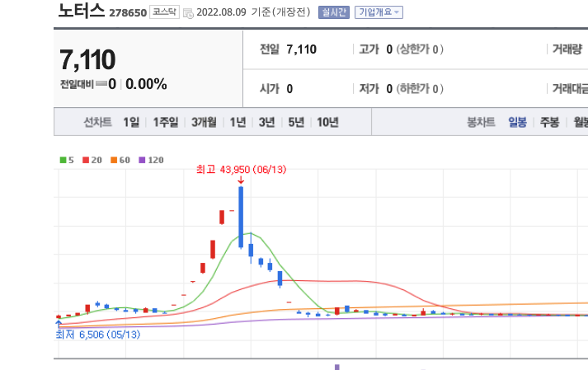Click green 5-day moving average swatch
This screenshot has width=588, height=370.
point(63,160)
